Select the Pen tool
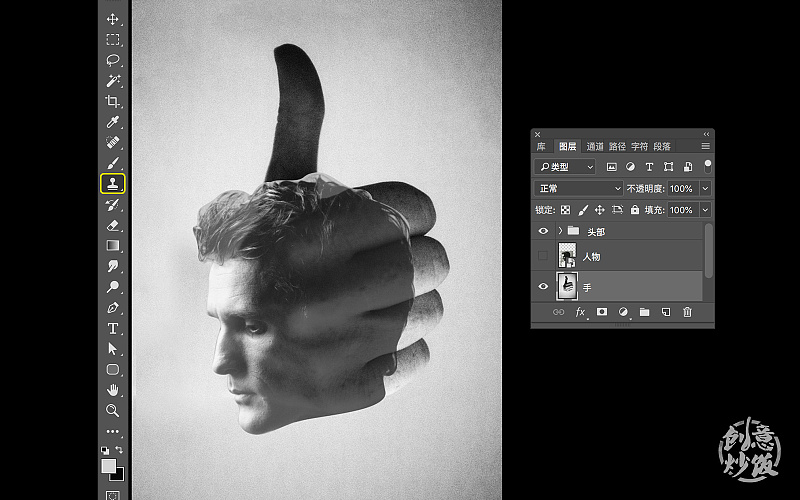This screenshot has width=800, height=500. click(x=113, y=307)
